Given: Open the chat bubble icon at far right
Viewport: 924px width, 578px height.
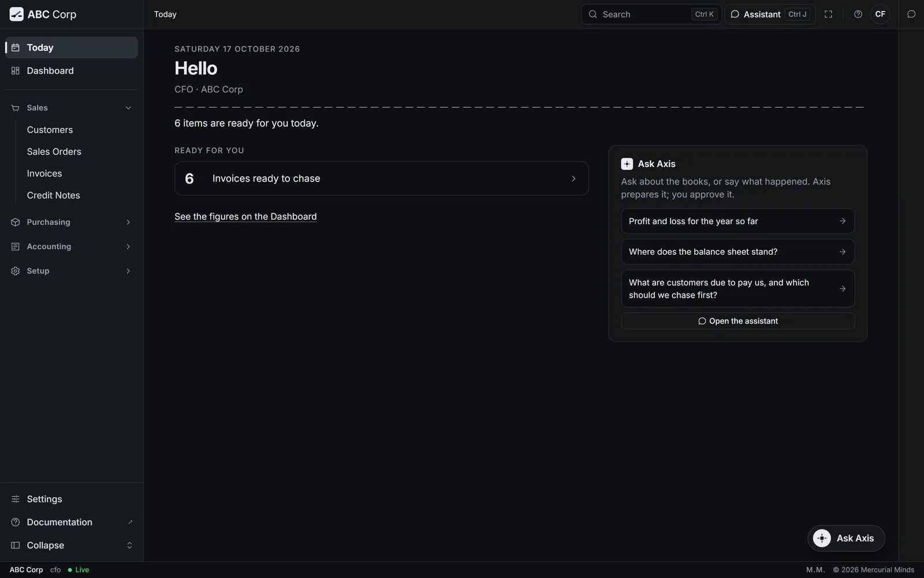Looking at the screenshot, I should 911,14.
